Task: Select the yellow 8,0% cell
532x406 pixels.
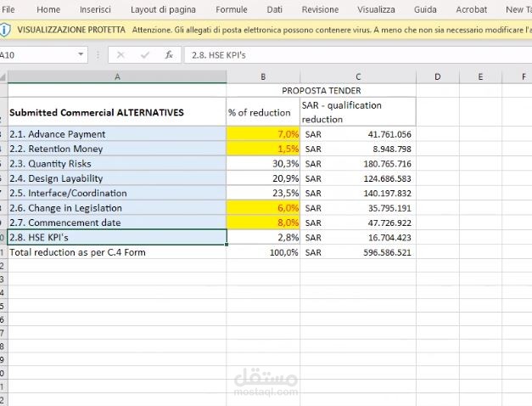Action: [263, 223]
